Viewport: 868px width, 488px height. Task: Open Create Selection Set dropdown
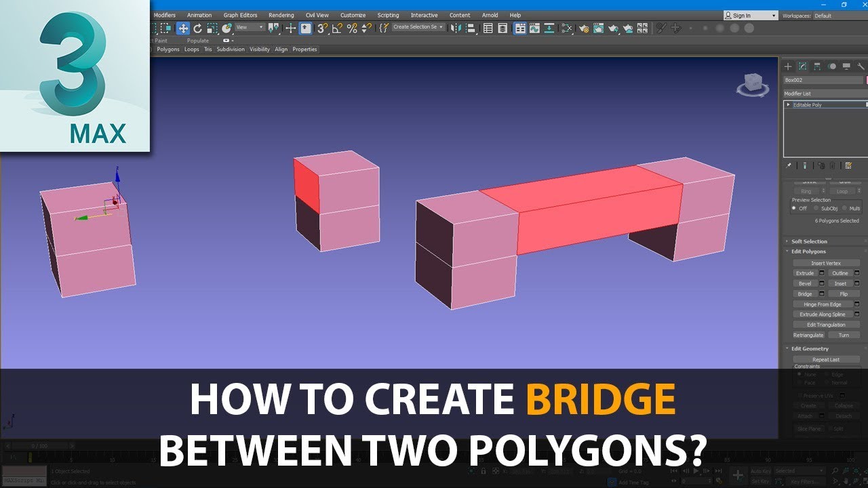tap(418, 27)
